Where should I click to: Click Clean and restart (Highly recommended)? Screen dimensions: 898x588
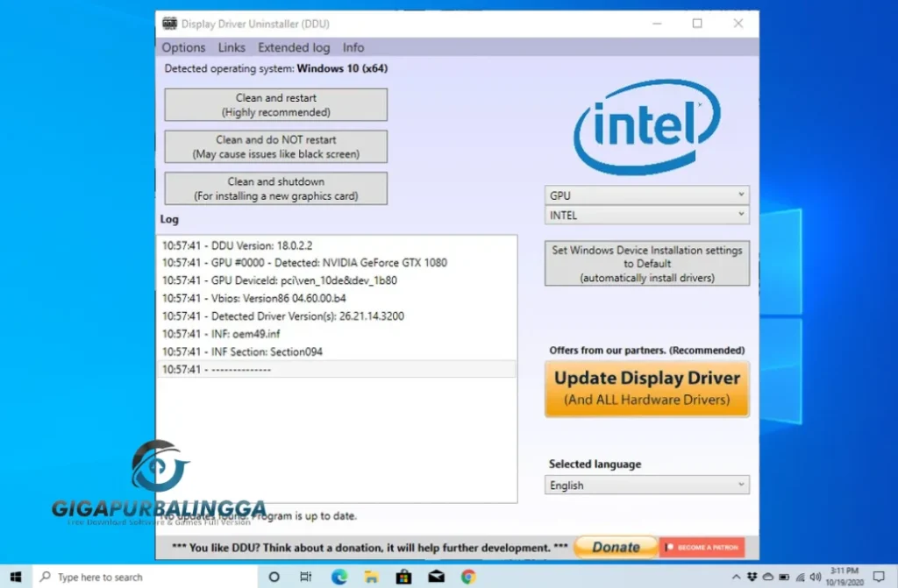274,104
